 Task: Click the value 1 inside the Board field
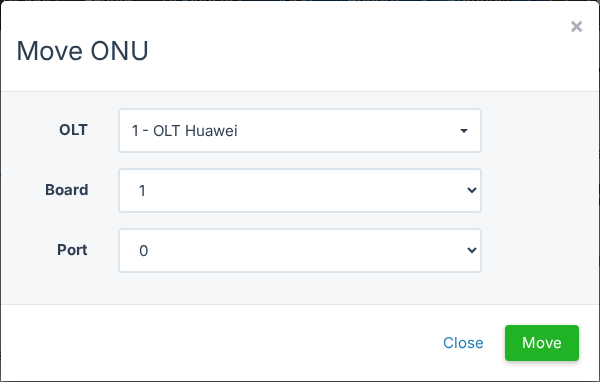(x=142, y=191)
